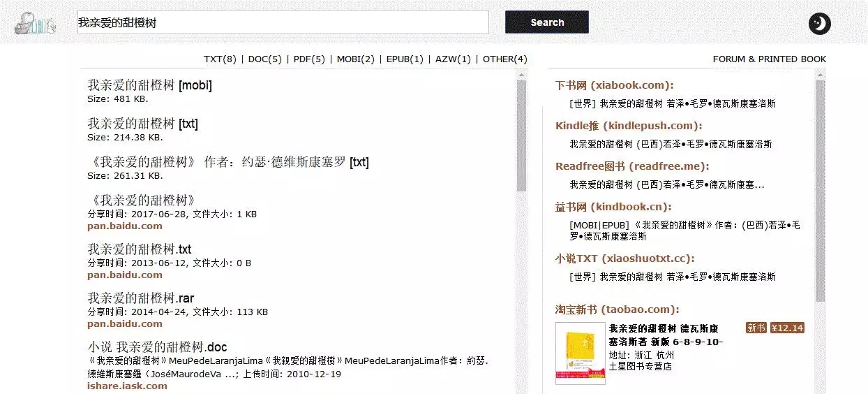
Task: Open 下书网 (xiabook.com) forum link
Action: pyautogui.click(x=614, y=85)
